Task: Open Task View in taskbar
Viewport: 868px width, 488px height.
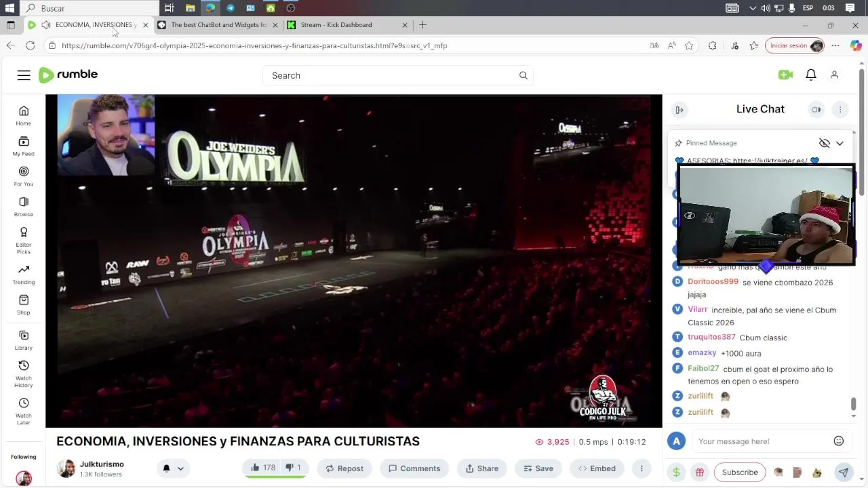Action: pyautogui.click(x=169, y=8)
